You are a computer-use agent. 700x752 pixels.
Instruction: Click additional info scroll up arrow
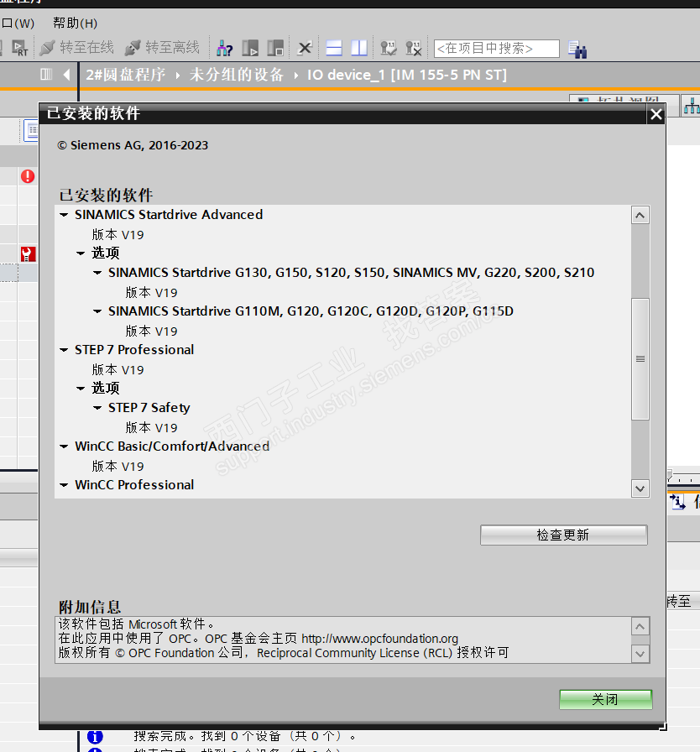pyautogui.click(x=640, y=627)
